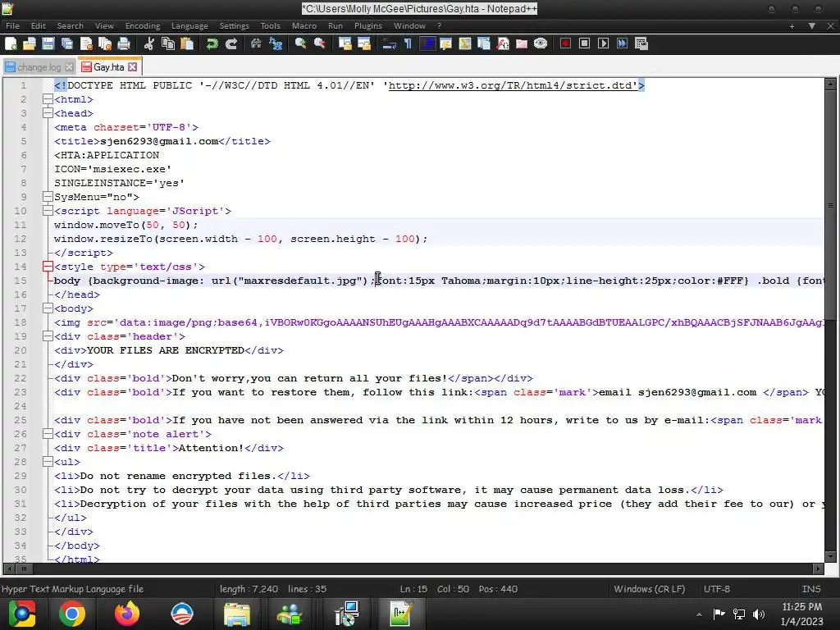840x630 pixels.
Task: Save the current file with the floppy icon
Action: point(48,44)
